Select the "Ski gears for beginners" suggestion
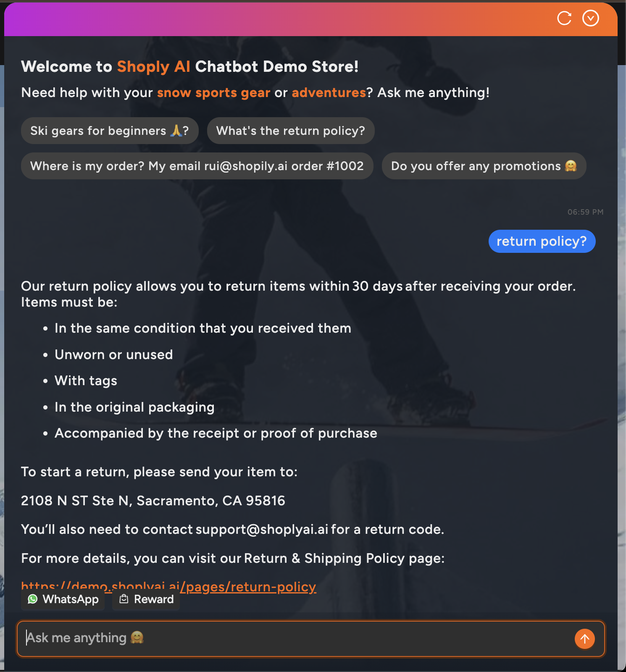The height and width of the screenshot is (672, 626). (109, 131)
